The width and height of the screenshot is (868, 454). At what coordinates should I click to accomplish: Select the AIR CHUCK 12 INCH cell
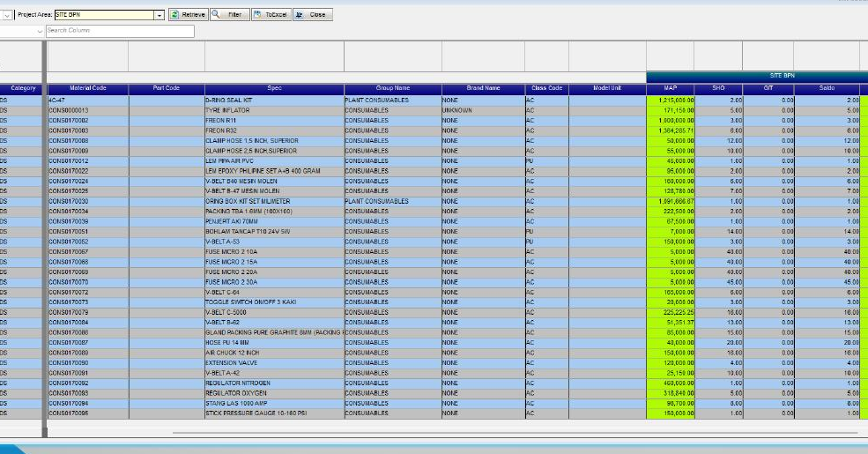[x=275, y=353]
